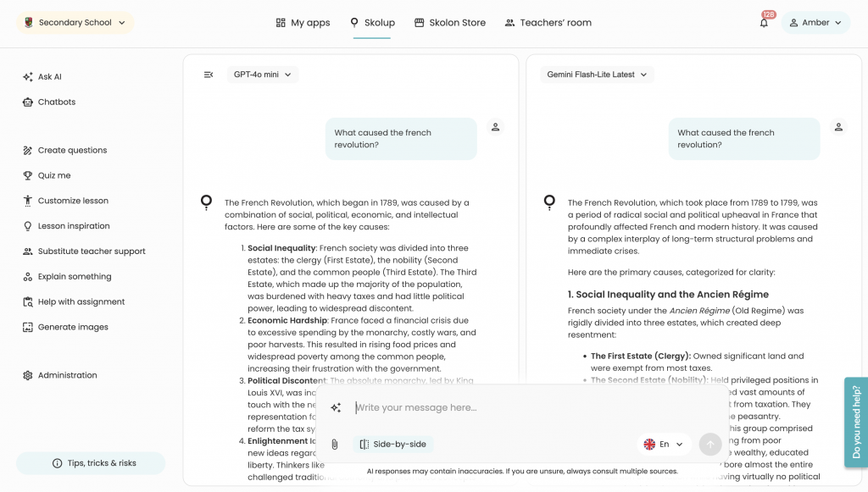Screen dimensions: 868x492
Task: Click the sparkle prompt enhance icon
Action: [x=336, y=408]
